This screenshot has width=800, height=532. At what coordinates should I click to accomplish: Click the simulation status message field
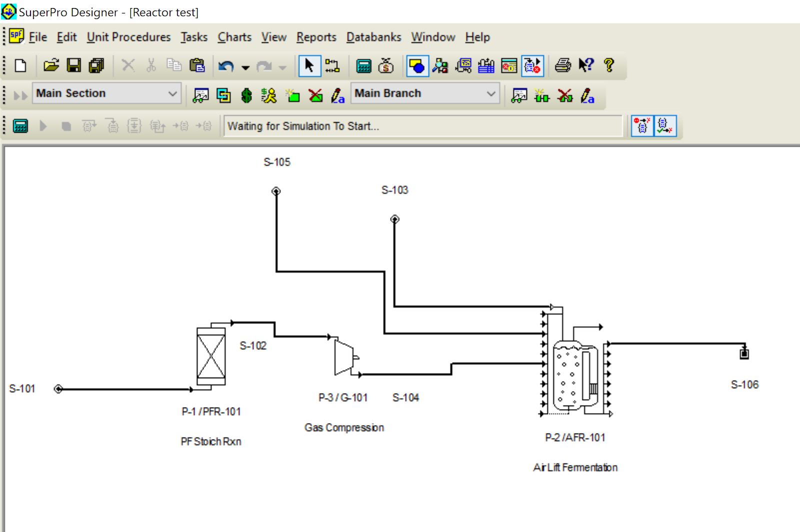pyautogui.click(x=423, y=126)
